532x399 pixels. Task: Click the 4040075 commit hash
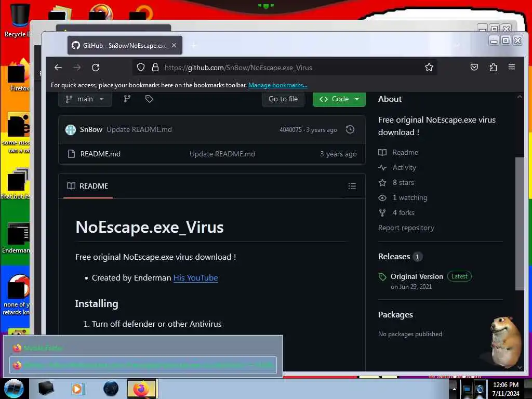290,129
